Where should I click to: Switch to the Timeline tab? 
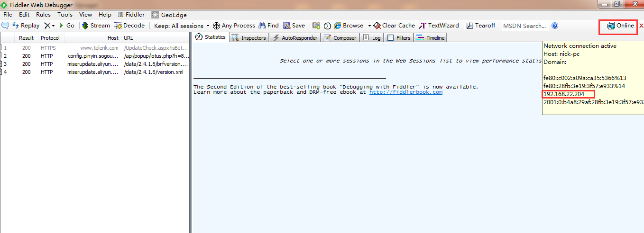(430, 37)
